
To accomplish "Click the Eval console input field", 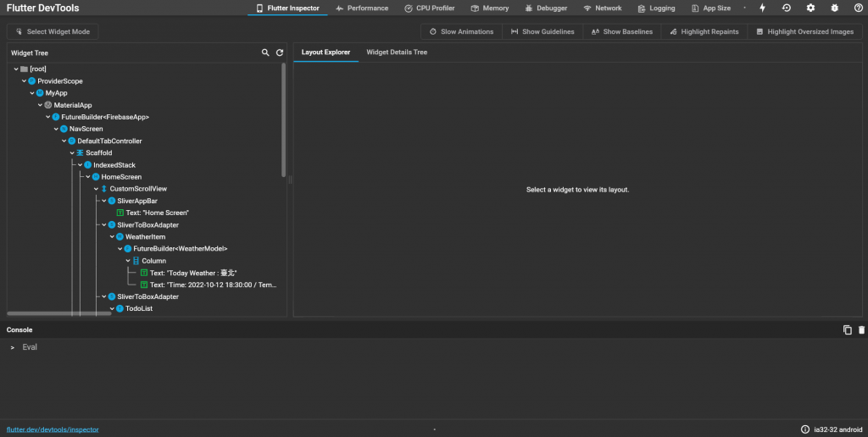I will pos(434,347).
